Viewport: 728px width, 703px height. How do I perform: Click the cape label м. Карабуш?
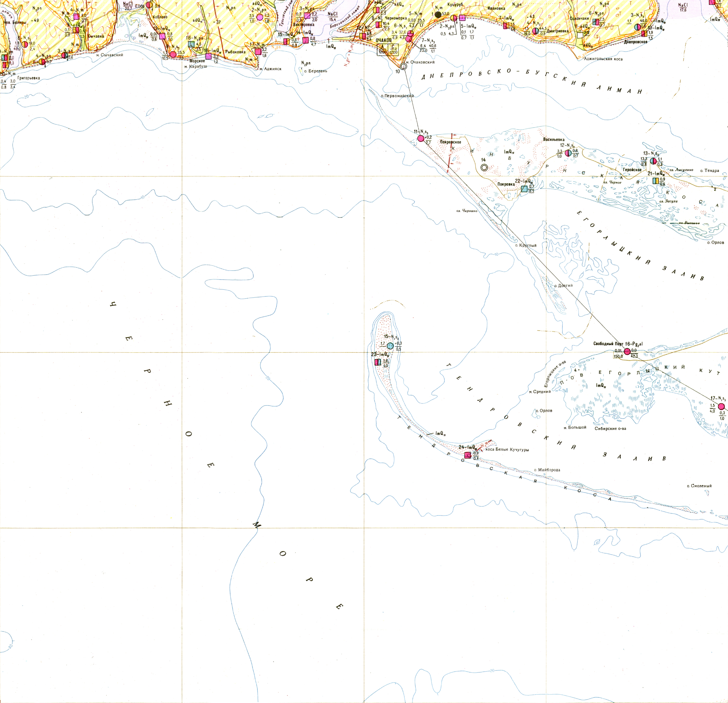tap(195, 66)
